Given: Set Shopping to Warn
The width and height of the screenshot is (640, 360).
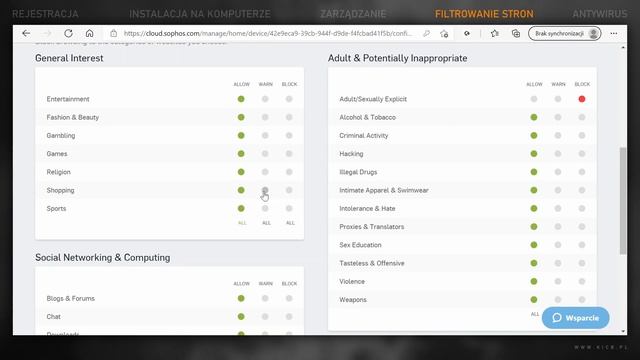Looking at the screenshot, I should (265, 190).
